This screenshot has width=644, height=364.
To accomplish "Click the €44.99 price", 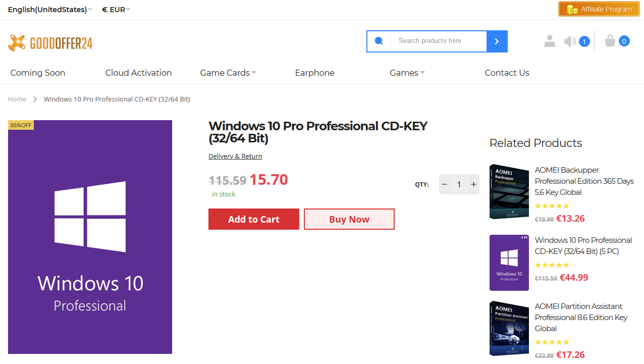I will tap(574, 277).
